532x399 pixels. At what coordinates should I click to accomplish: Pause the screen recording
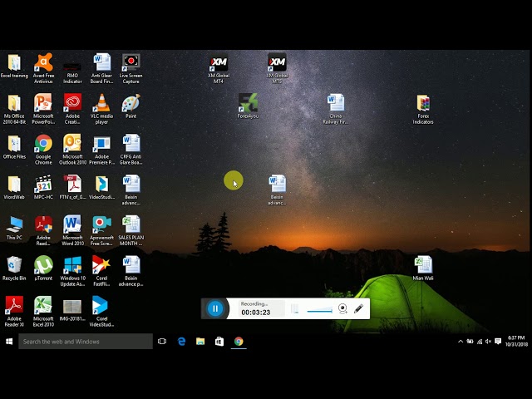214,308
